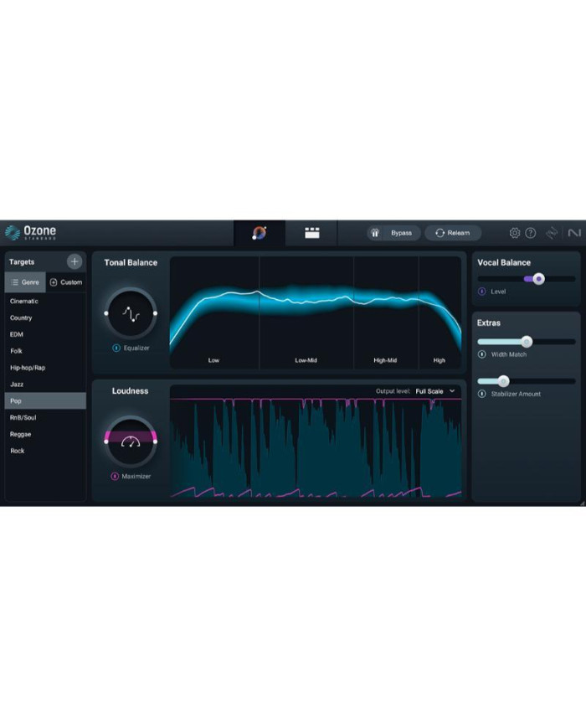Click the Bypass button

[x=401, y=233]
